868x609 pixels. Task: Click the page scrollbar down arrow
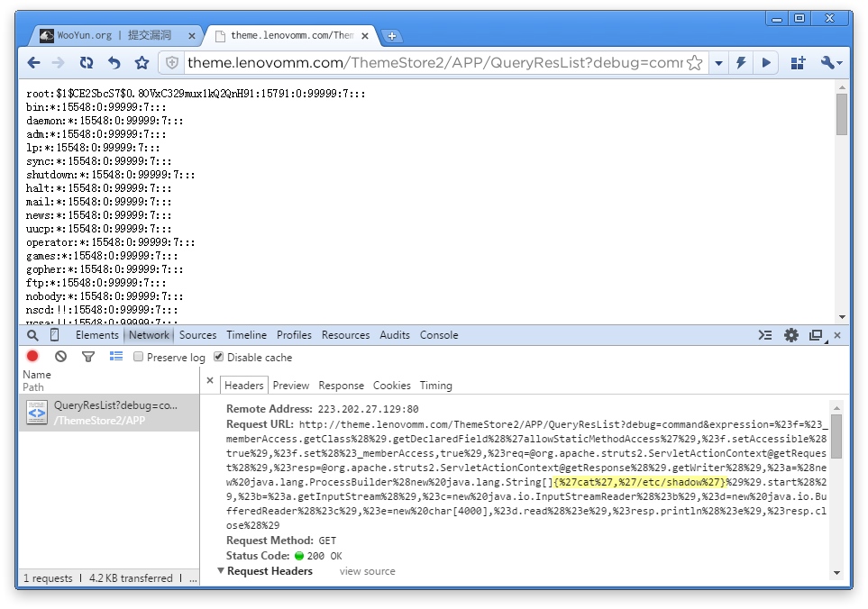click(x=842, y=317)
